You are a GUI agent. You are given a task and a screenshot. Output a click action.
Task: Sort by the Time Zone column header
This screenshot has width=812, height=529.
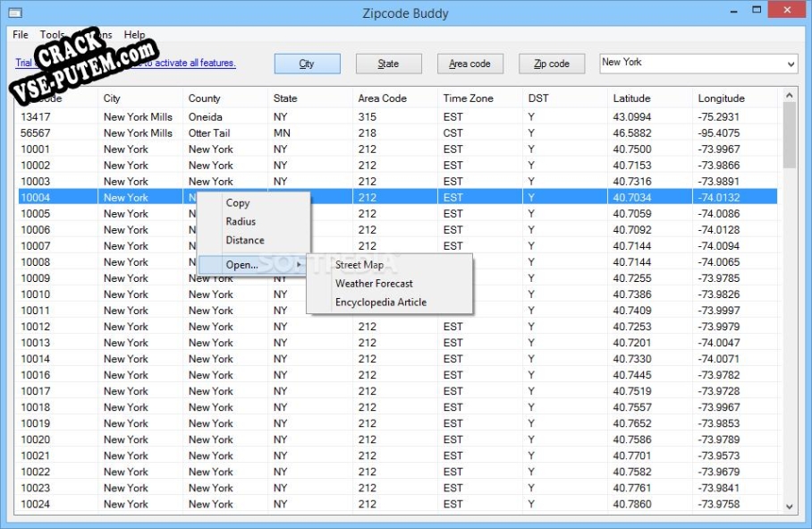click(468, 98)
